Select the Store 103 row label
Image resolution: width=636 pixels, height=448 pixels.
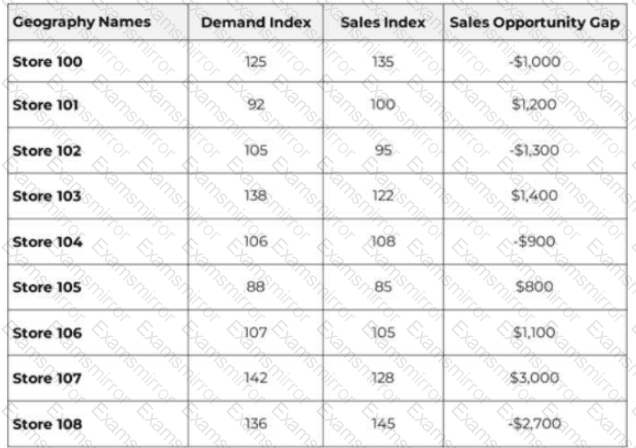pos(47,196)
